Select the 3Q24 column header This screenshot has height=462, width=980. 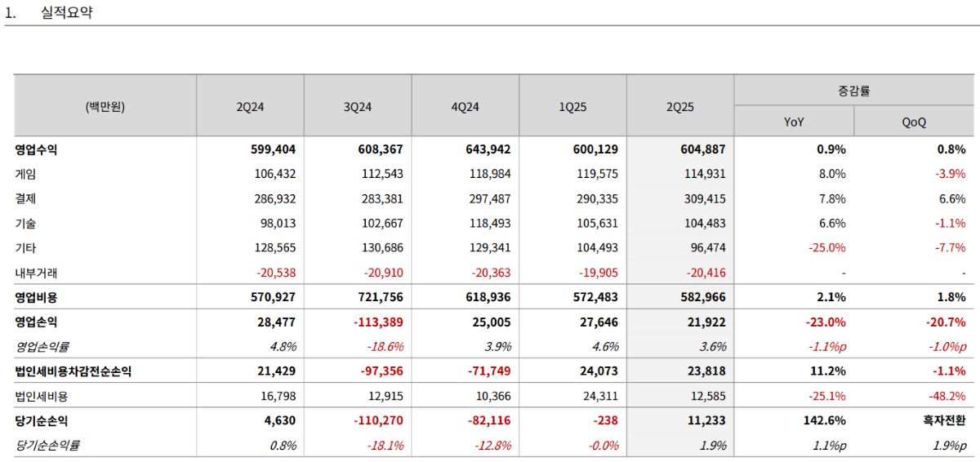pyautogui.click(x=358, y=106)
